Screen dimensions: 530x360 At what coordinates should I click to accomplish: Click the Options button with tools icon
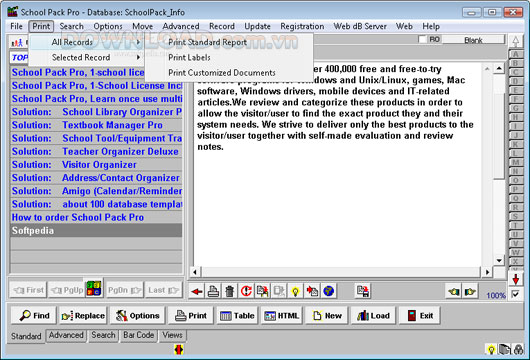click(138, 315)
